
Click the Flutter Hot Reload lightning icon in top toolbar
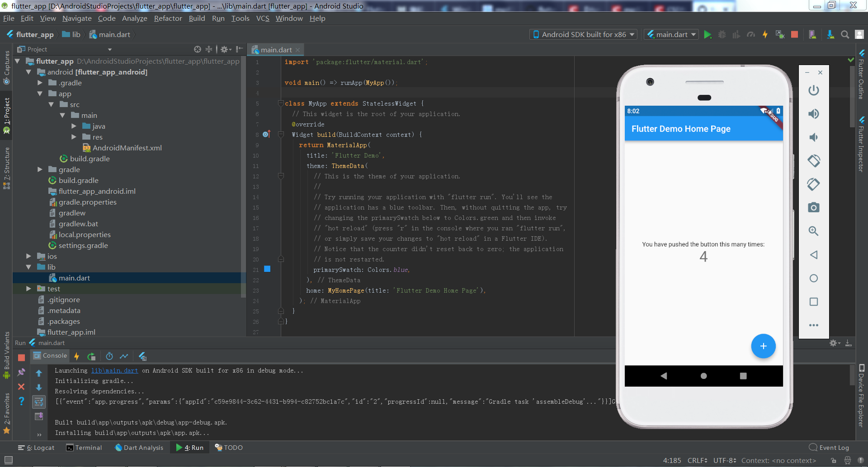click(765, 35)
